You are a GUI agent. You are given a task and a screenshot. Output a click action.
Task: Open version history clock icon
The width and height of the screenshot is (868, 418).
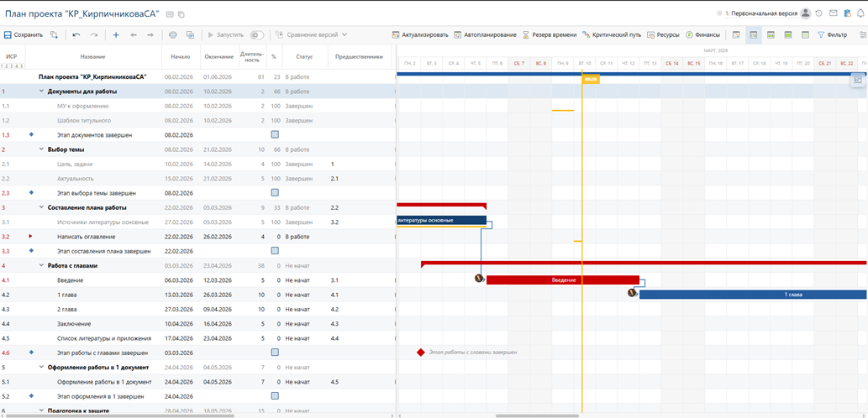819,13
